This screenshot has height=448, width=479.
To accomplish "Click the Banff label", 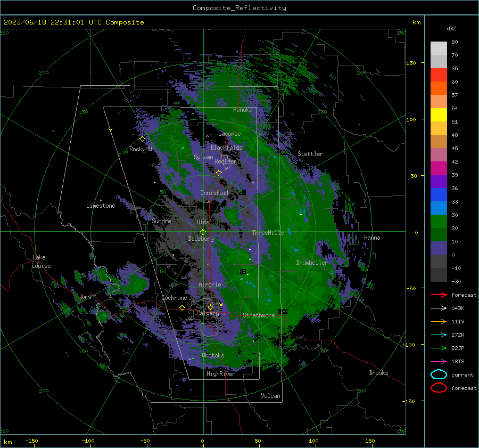I will tap(88, 297).
